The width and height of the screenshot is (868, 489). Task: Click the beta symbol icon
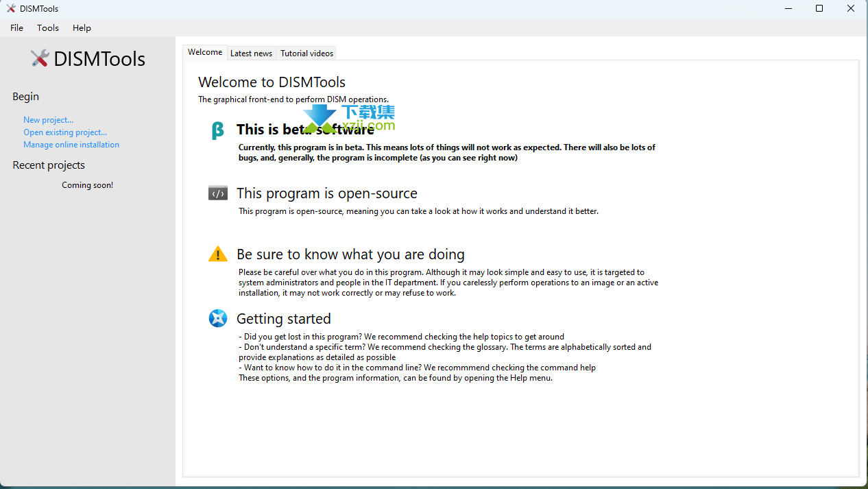pos(217,130)
